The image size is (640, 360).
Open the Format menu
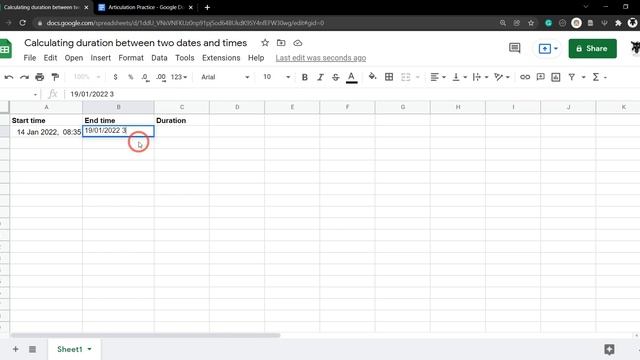131,58
